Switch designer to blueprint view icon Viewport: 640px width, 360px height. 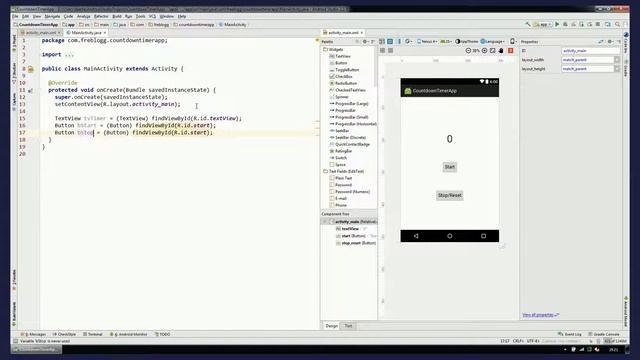tap(390, 42)
